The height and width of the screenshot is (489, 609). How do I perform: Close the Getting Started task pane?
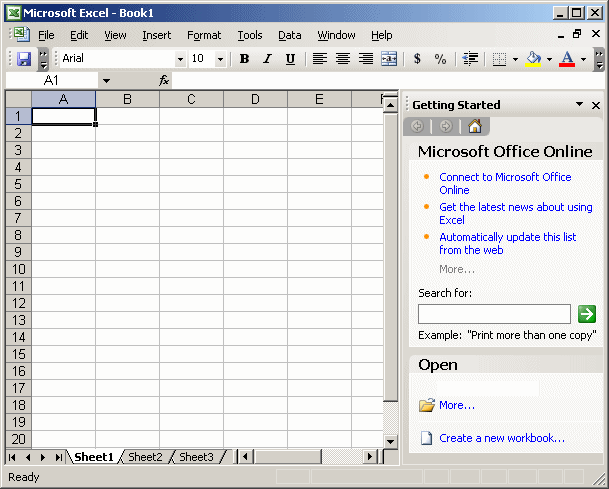pos(596,105)
